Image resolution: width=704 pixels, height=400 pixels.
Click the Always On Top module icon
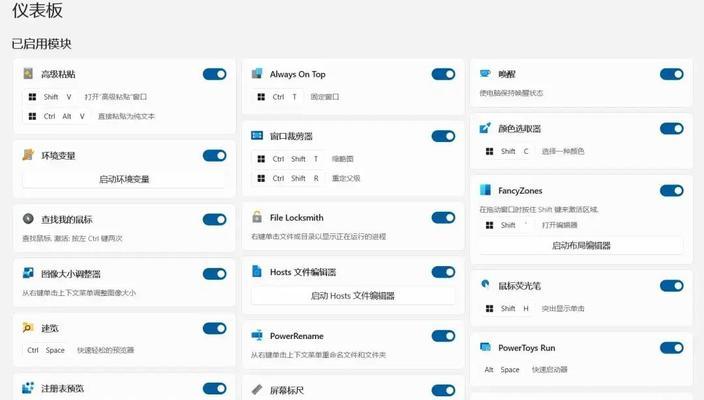(x=257, y=74)
